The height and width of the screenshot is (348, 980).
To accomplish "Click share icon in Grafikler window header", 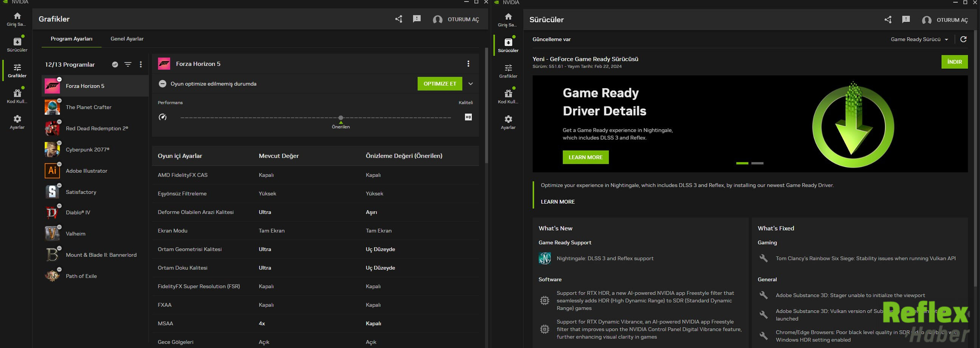I will [398, 19].
